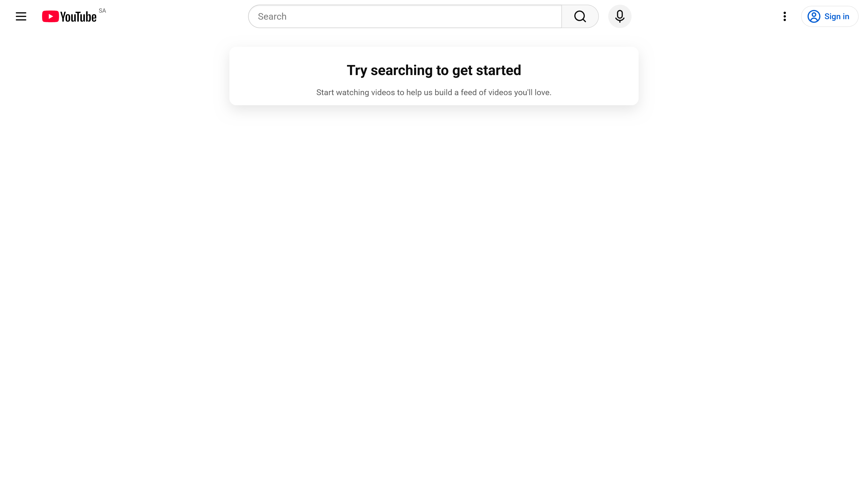
Task: Expand the left sidebar navigation guide
Action: tap(21, 16)
